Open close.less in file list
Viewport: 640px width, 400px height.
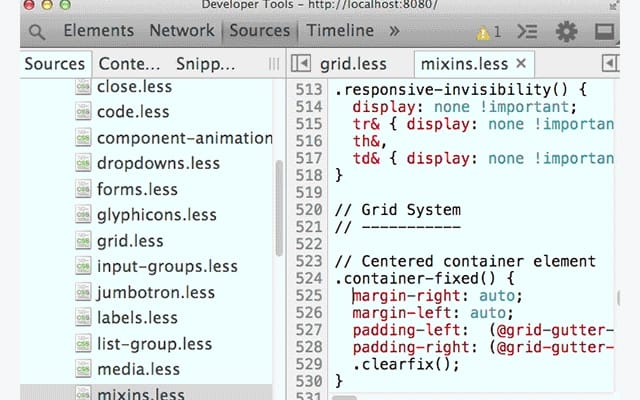pos(134,87)
